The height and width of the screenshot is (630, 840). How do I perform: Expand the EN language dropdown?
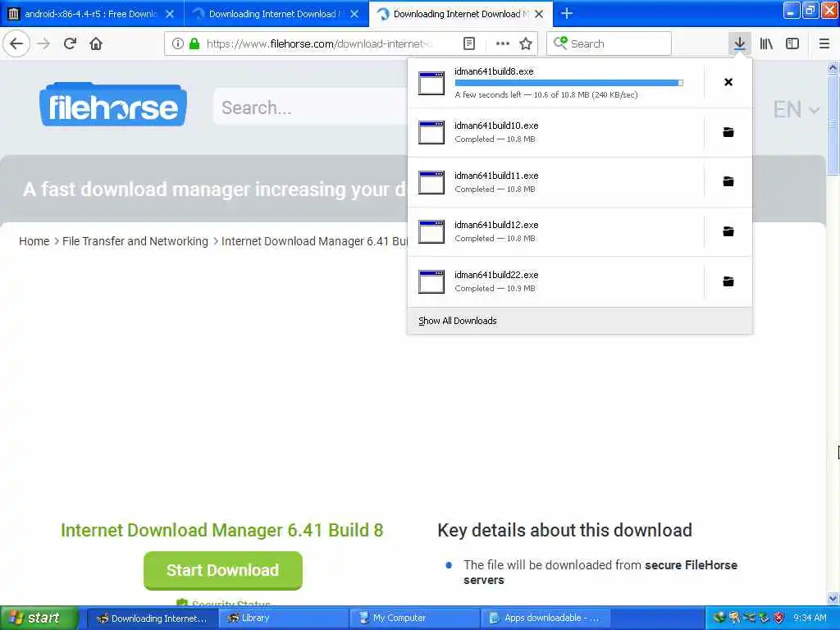(x=796, y=109)
